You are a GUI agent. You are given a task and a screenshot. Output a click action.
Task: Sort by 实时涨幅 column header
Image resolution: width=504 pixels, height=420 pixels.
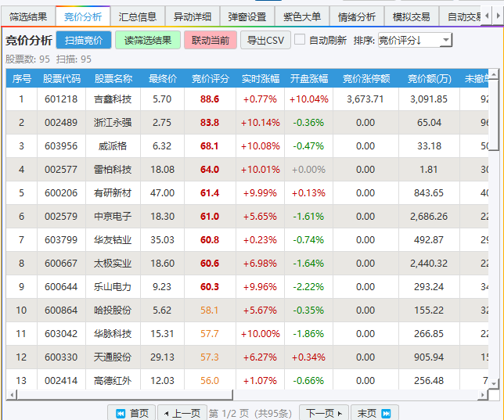tap(261, 79)
